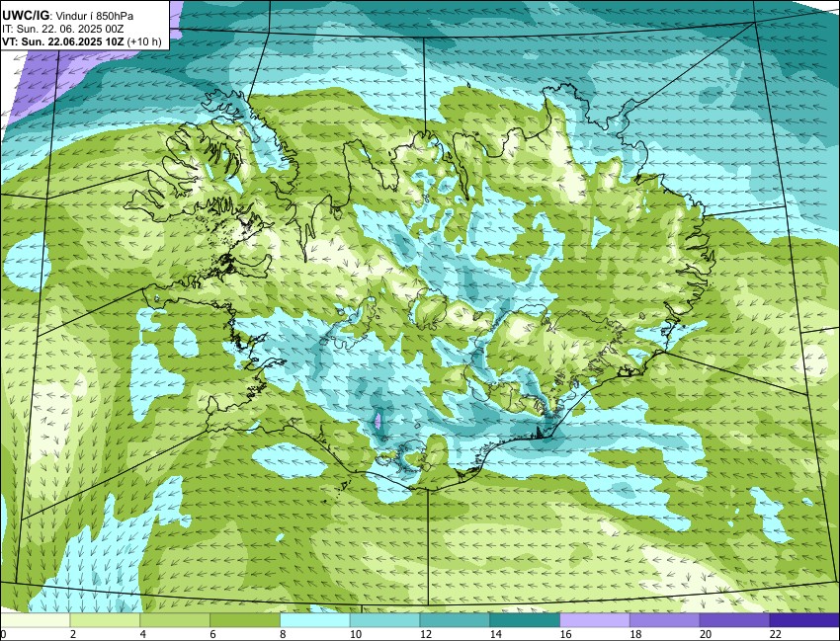Select the 4–6 green legend swatch
Screen dimensions: 840x641
pyautogui.click(x=175, y=620)
